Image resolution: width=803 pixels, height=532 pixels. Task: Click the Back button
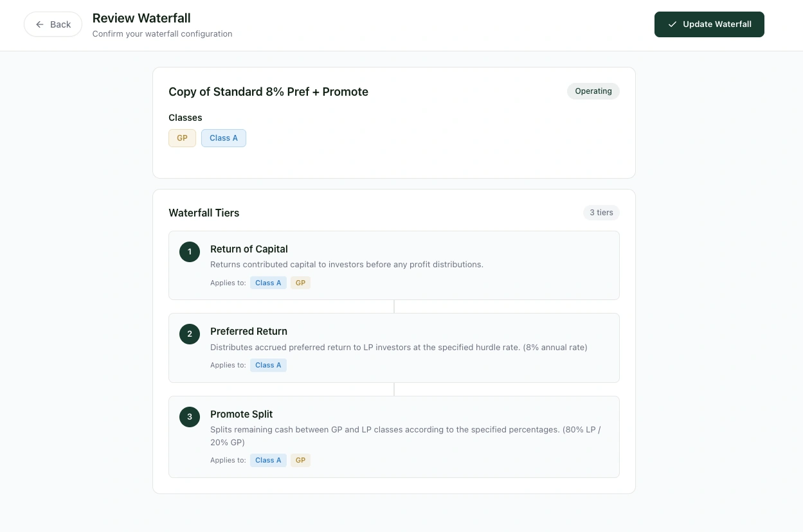(x=53, y=24)
